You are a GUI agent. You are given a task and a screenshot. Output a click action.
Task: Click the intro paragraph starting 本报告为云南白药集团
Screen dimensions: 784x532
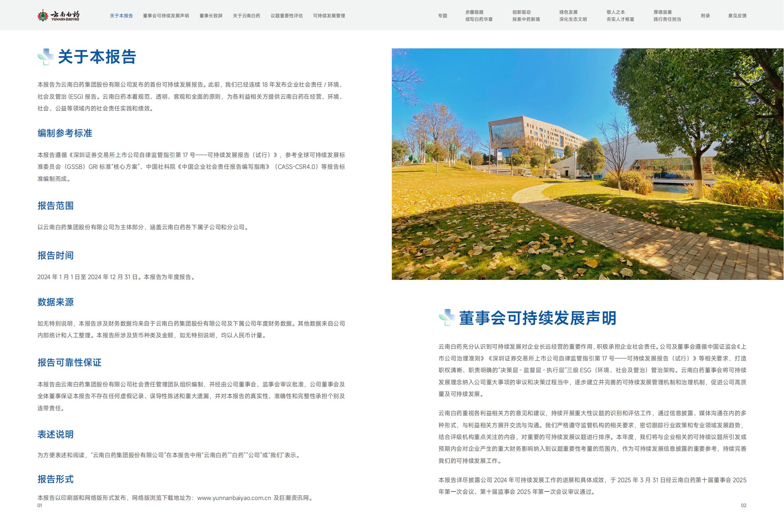pos(191,96)
